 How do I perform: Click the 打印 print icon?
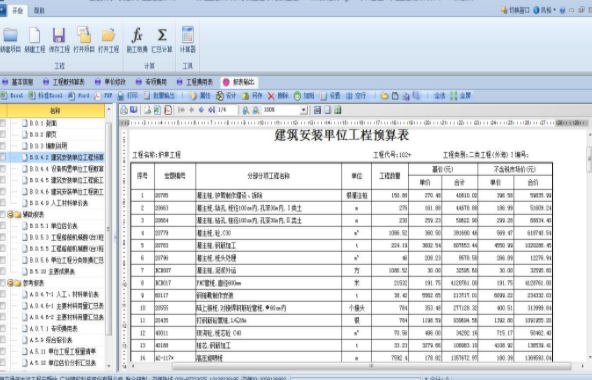(121, 96)
